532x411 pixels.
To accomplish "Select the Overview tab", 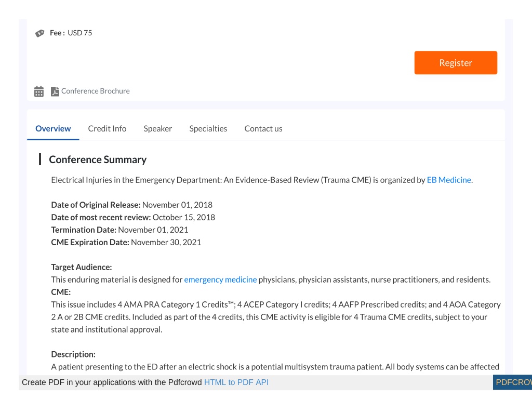I will (x=53, y=129).
